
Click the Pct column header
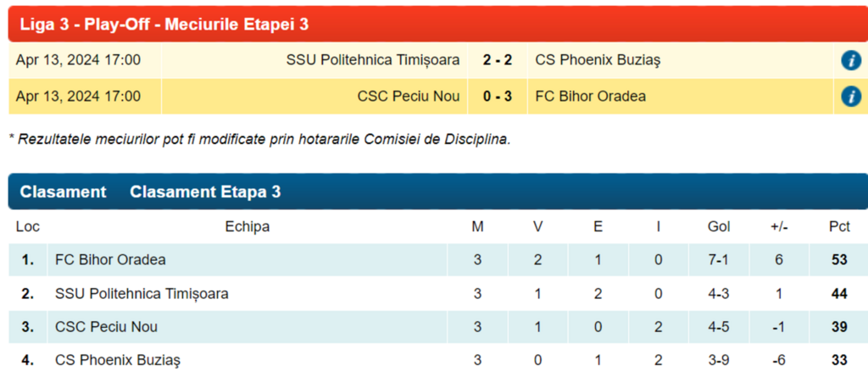point(839,227)
